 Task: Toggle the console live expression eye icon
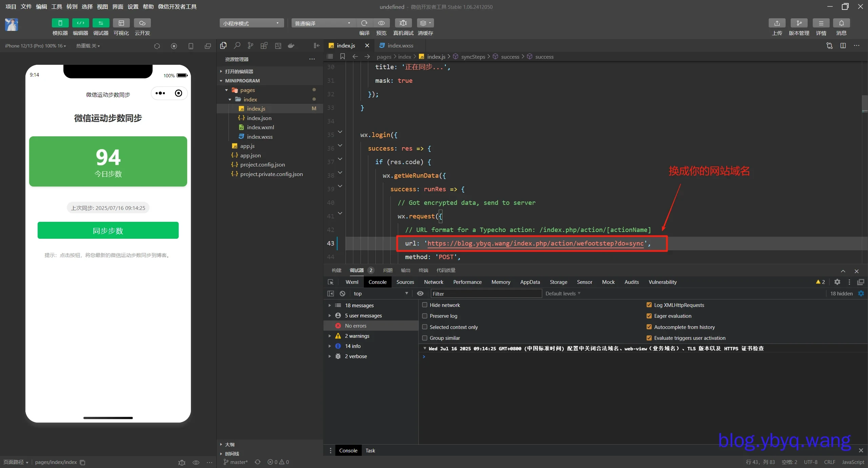[x=420, y=293]
